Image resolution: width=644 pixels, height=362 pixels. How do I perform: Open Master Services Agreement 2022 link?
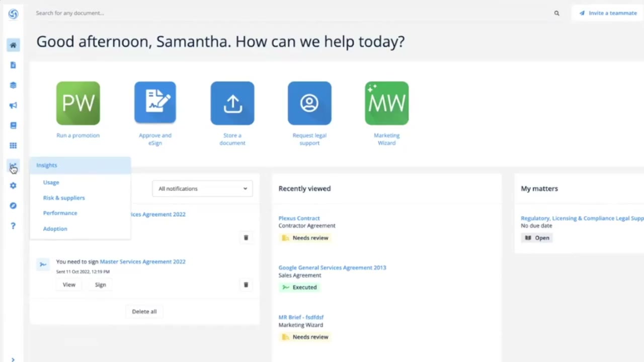[x=143, y=261]
